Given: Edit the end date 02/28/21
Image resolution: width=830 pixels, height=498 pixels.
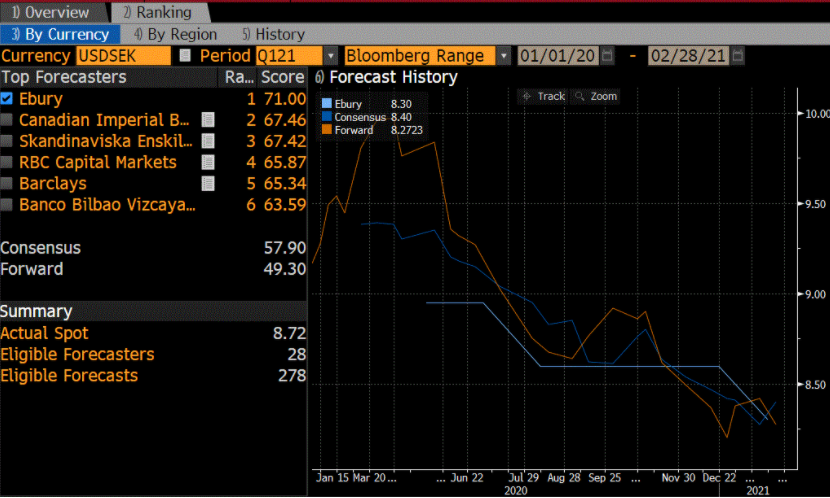Looking at the screenshot, I should tap(688, 56).
